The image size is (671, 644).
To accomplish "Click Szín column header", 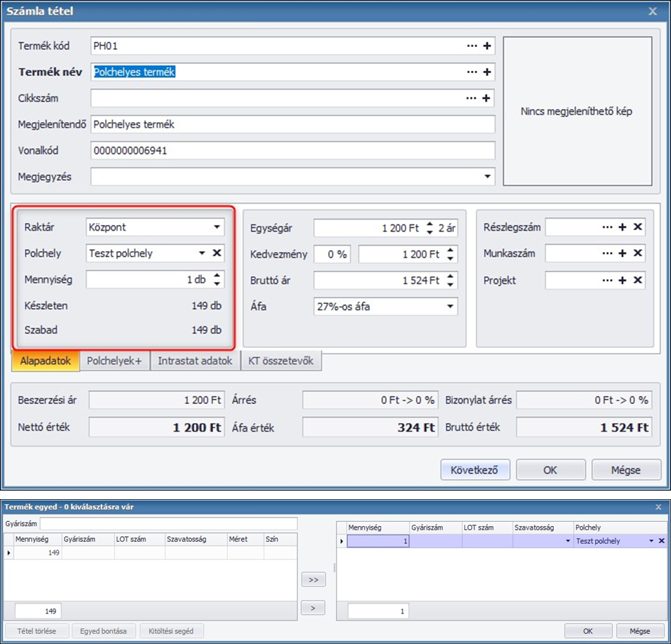I will (280, 539).
